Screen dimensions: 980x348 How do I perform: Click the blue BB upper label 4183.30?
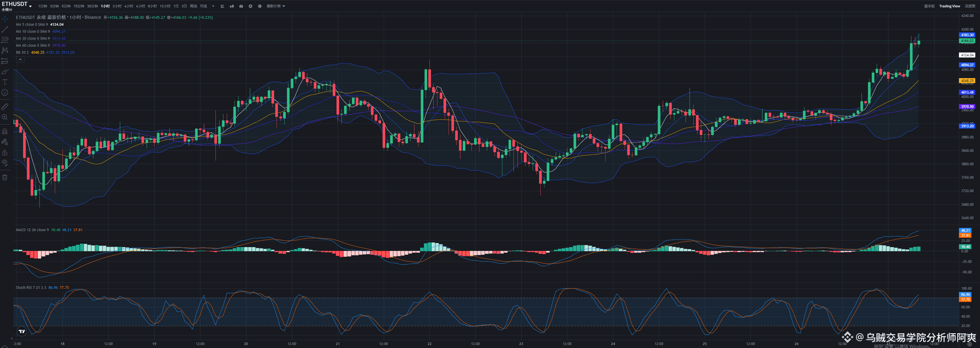pos(967,35)
